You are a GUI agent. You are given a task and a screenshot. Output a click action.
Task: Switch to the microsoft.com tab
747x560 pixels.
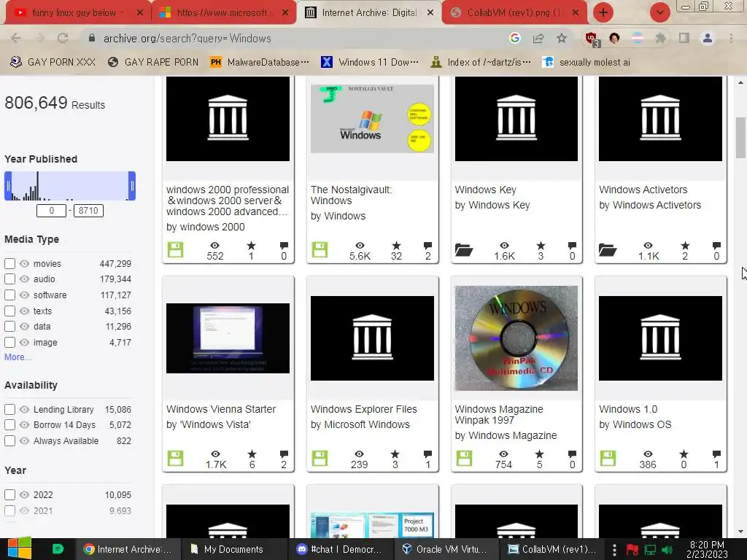click(224, 13)
